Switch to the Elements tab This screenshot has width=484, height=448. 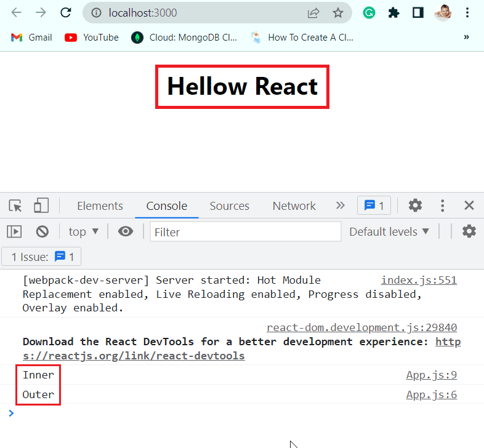100,206
